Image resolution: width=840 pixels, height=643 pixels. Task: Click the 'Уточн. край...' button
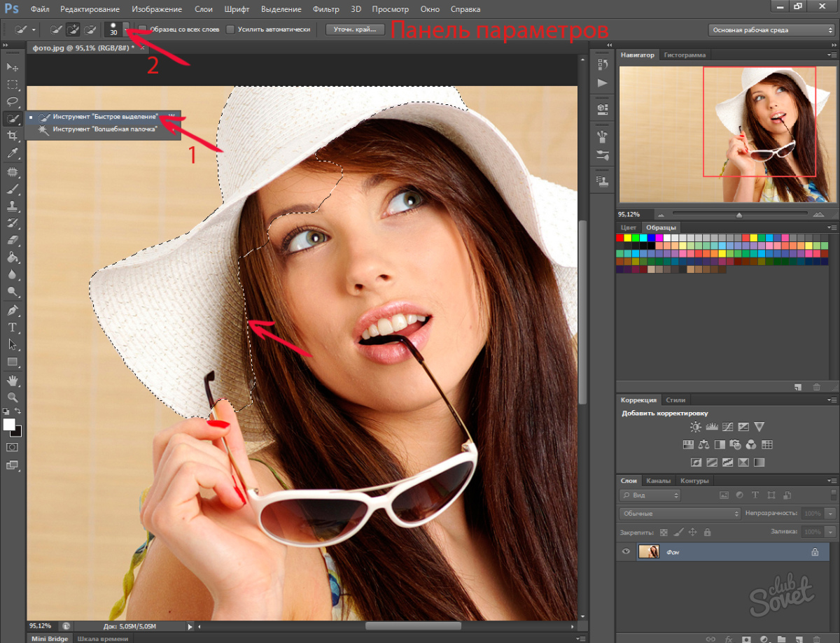[x=355, y=29]
